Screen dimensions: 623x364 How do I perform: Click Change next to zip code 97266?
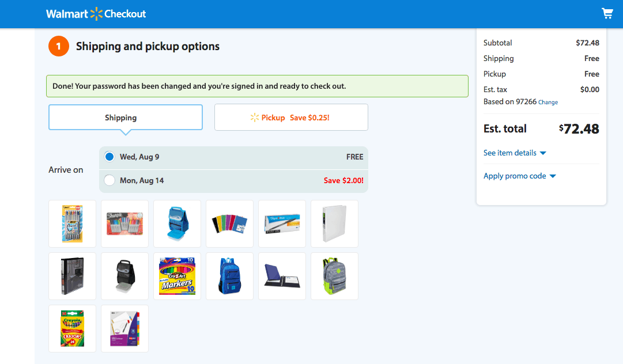point(548,102)
